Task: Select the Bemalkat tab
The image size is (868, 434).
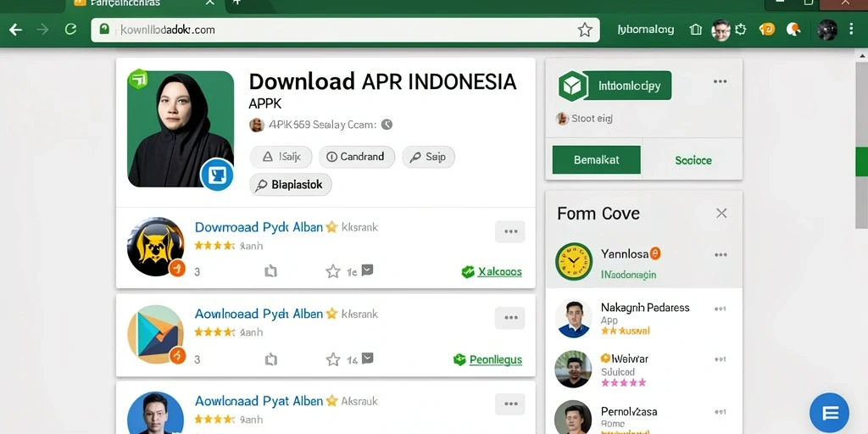Action: 596,160
